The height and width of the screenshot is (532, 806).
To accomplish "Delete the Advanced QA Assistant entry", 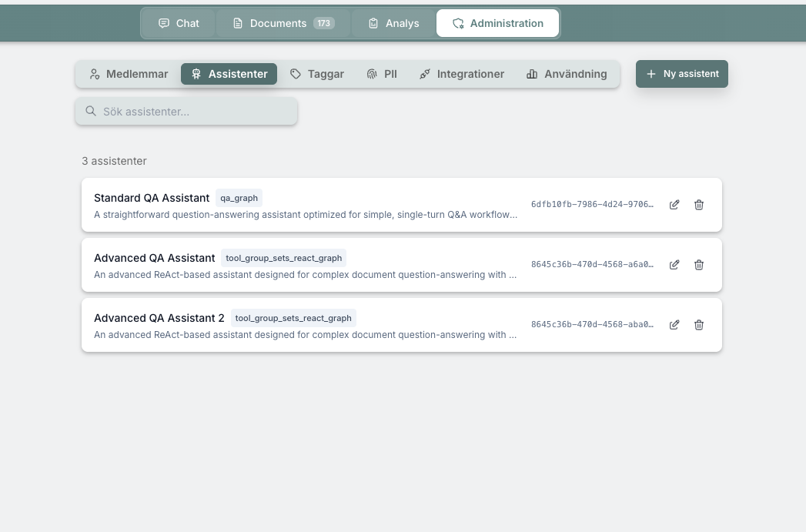I will (698, 265).
